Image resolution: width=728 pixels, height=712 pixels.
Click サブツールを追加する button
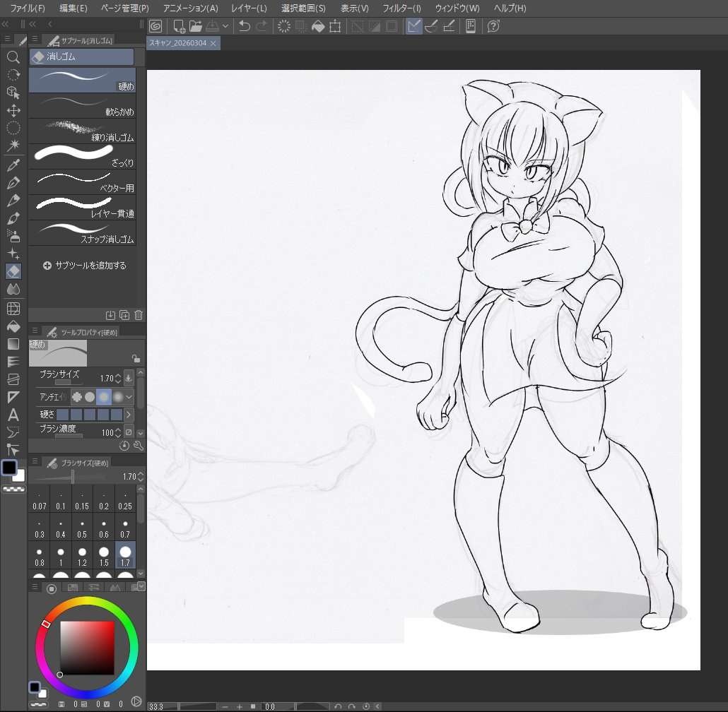coord(84,266)
